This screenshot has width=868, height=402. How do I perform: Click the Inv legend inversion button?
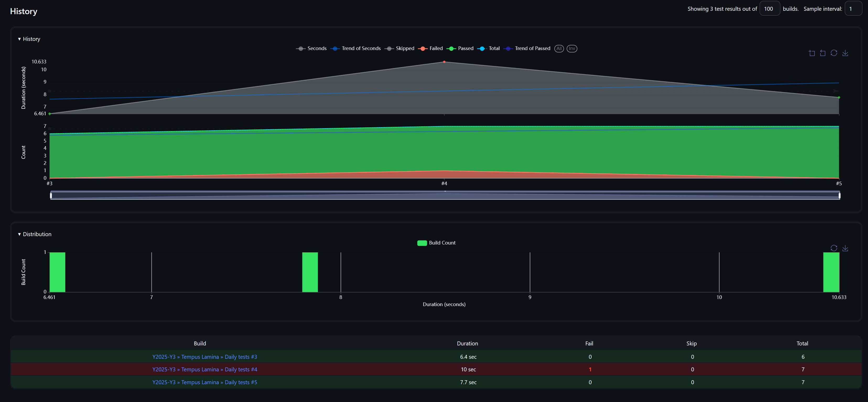pyautogui.click(x=572, y=48)
